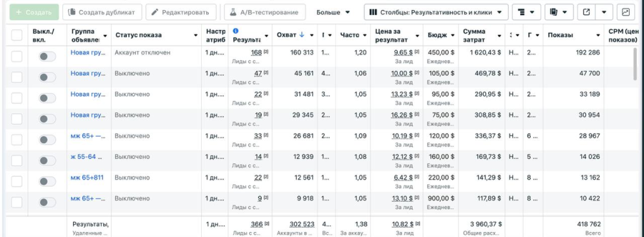Click the Редактировать button

pos(180,13)
